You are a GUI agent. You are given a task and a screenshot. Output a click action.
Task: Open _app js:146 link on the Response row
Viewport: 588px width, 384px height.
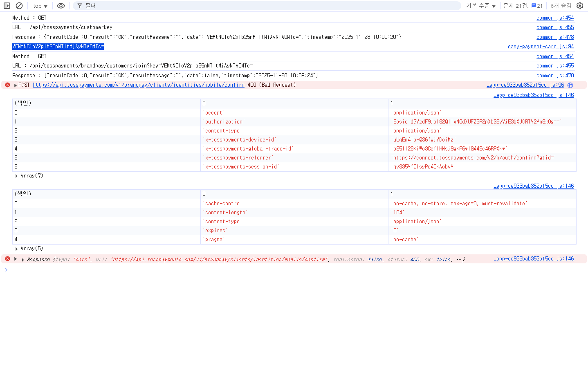[x=534, y=259]
